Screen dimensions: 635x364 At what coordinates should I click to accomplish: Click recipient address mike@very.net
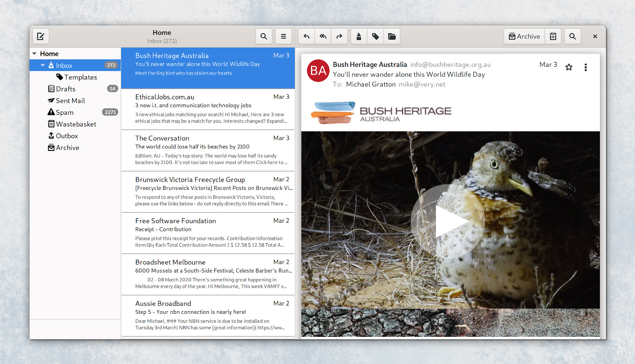[x=422, y=84]
